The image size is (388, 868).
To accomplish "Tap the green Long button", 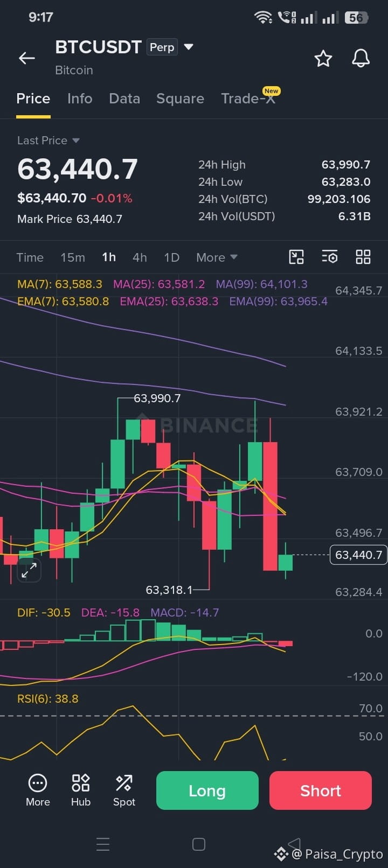I will pos(207,790).
